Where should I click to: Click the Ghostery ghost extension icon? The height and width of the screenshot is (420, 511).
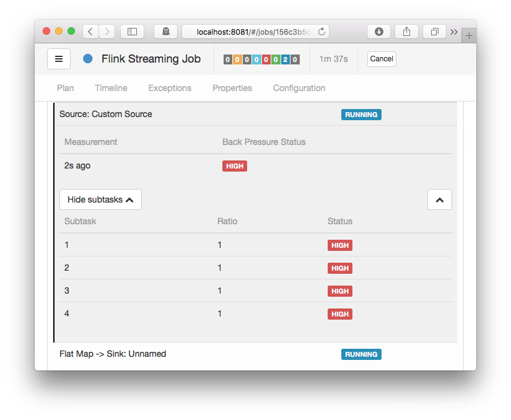click(x=165, y=32)
